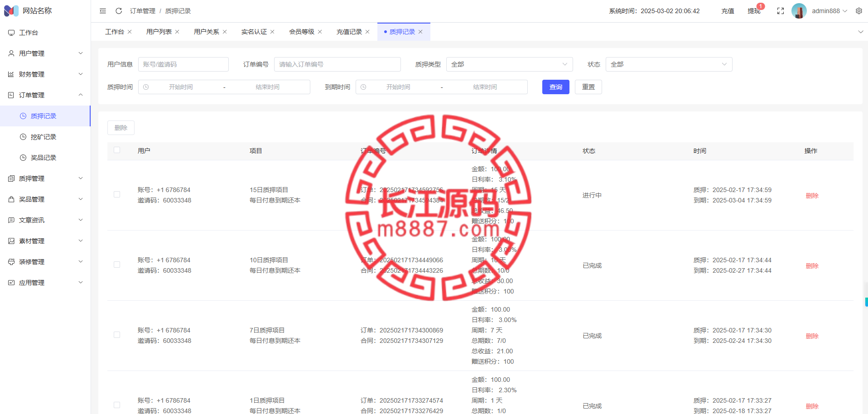
Task: Click the 重置 button
Action: click(588, 87)
